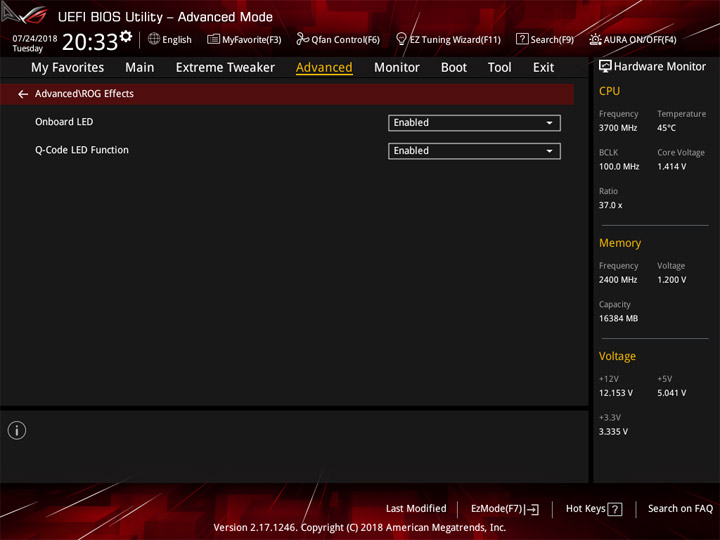
Task: Click the Onboard LED label
Action: pos(64,122)
